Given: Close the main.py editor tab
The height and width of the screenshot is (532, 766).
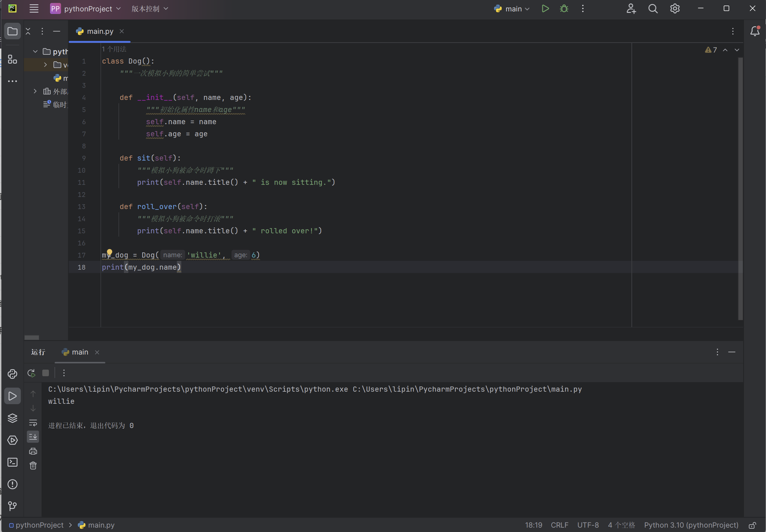Looking at the screenshot, I should pos(122,31).
